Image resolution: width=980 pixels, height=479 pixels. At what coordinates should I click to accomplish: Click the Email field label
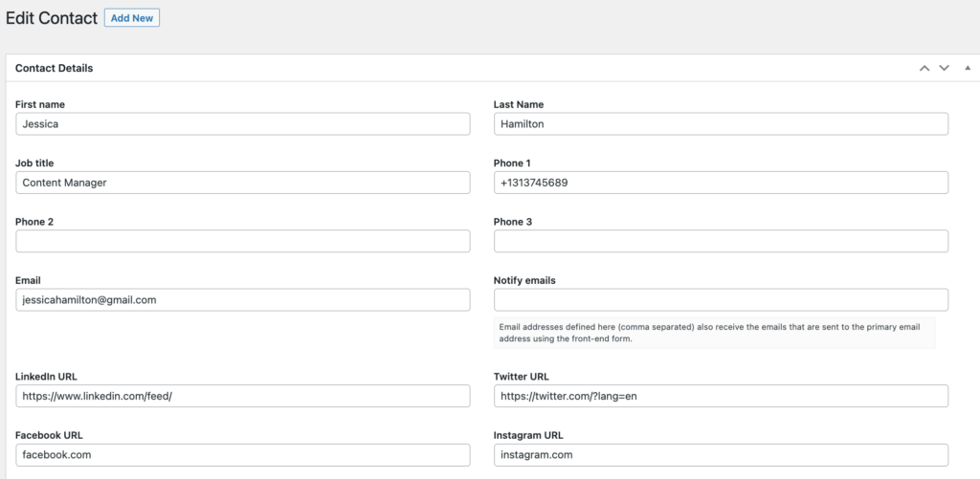click(28, 280)
